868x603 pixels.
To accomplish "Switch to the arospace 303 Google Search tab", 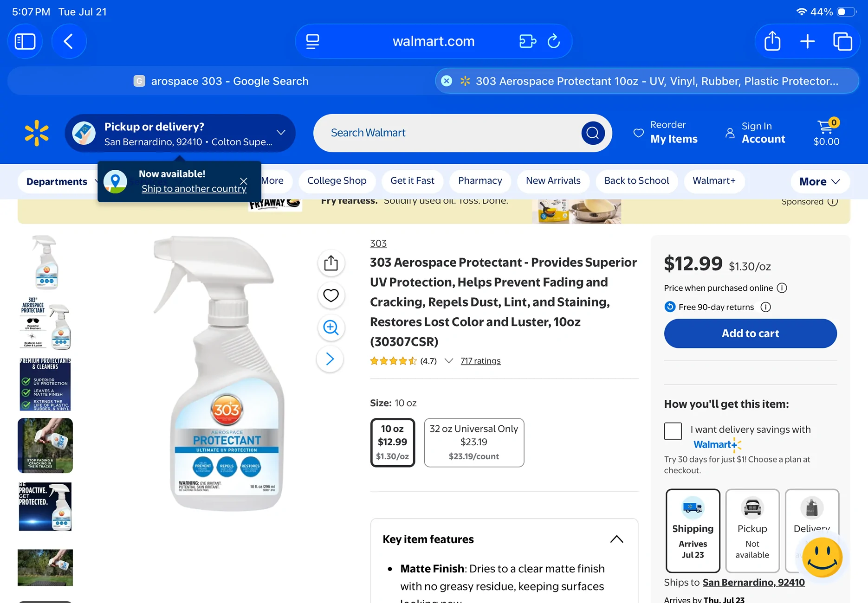I will [x=221, y=81].
